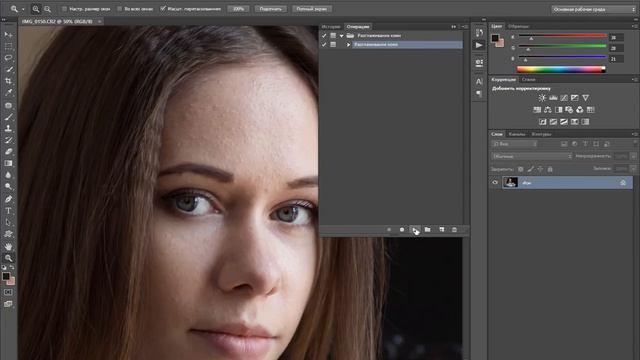Image resolution: width=640 pixels, height=360 pixels.
Task: Select the Rectangular Marquee tool
Action: coord(8,47)
